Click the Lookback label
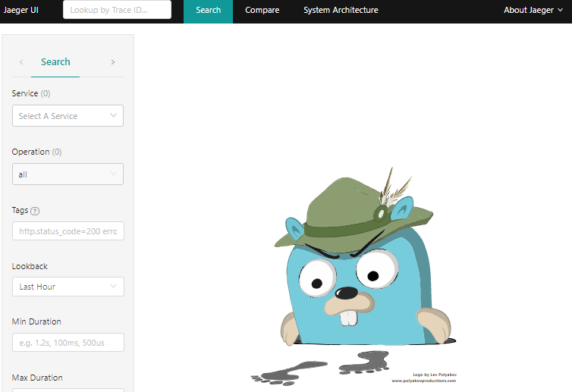 pyautogui.click(x=30, y=266)
